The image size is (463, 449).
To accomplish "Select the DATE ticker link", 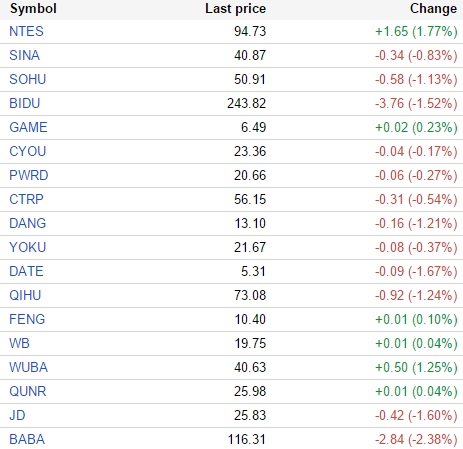I will (26, 271).
